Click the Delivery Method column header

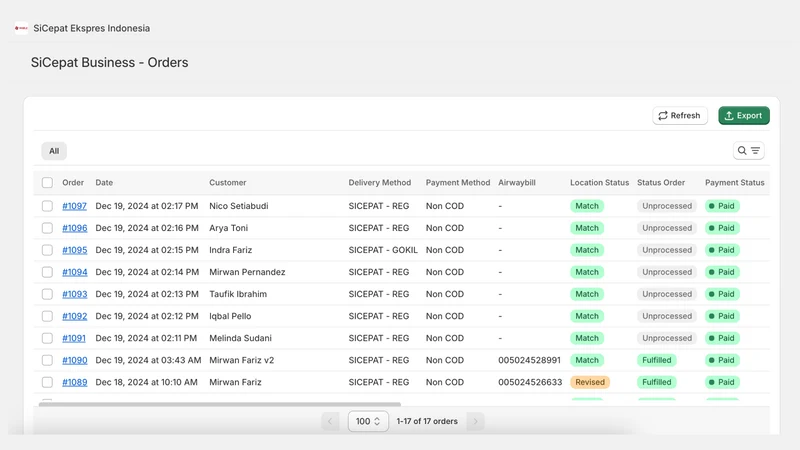pos(380,183)
